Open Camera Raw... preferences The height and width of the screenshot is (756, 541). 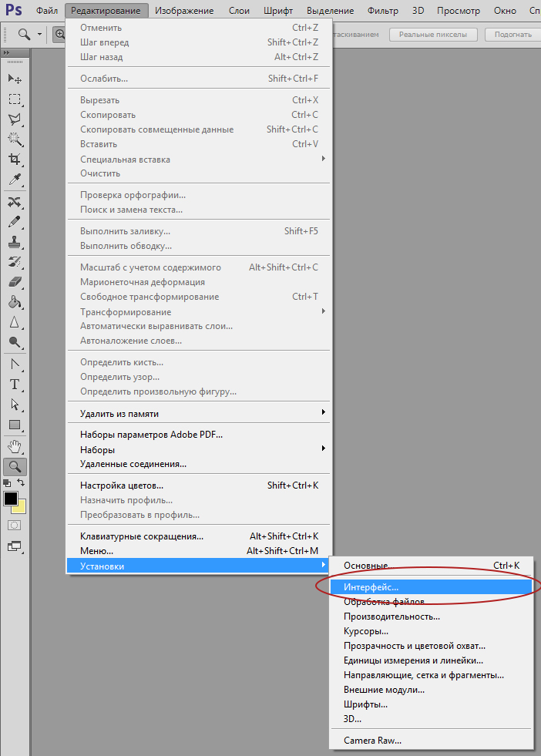coord(431,740)
